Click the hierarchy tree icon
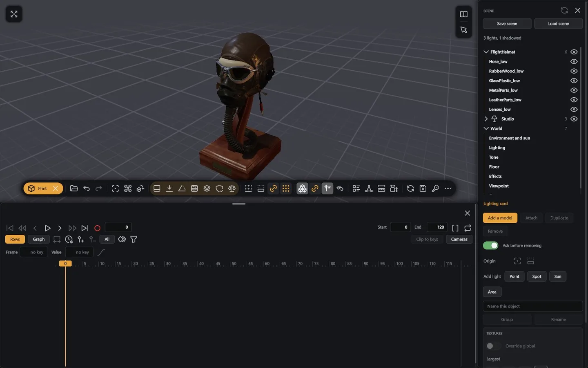The height and width of the screenshot is (368, 588). click(369, 188)
